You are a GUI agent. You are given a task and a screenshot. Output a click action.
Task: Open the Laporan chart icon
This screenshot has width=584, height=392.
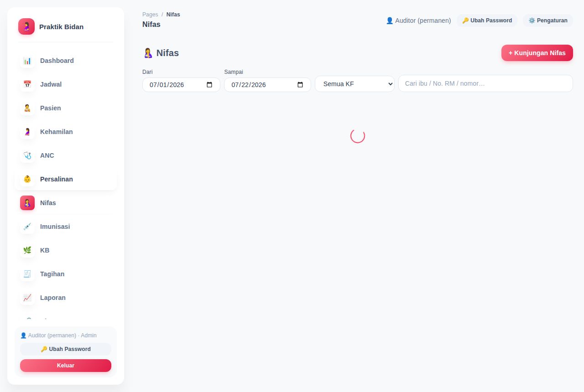coord(27,298)
